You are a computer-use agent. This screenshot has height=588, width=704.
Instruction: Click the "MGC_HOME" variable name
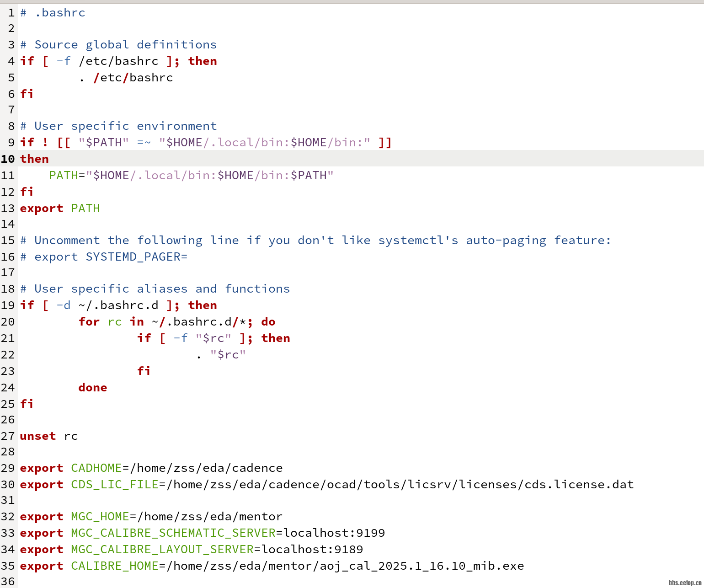click(100, 516)
